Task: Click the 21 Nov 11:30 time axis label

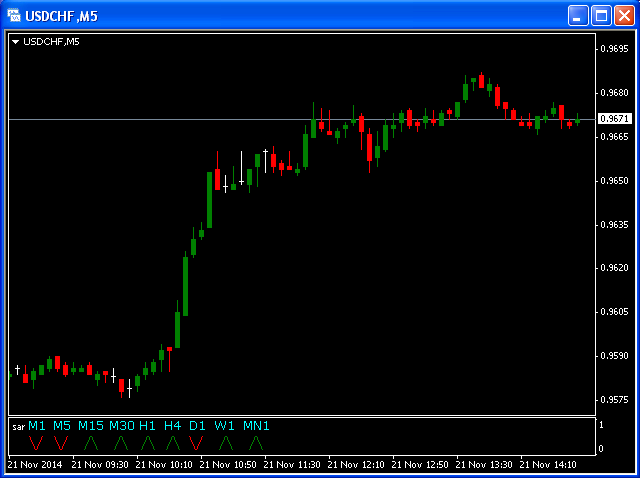Action: click(x=295, y=465)
